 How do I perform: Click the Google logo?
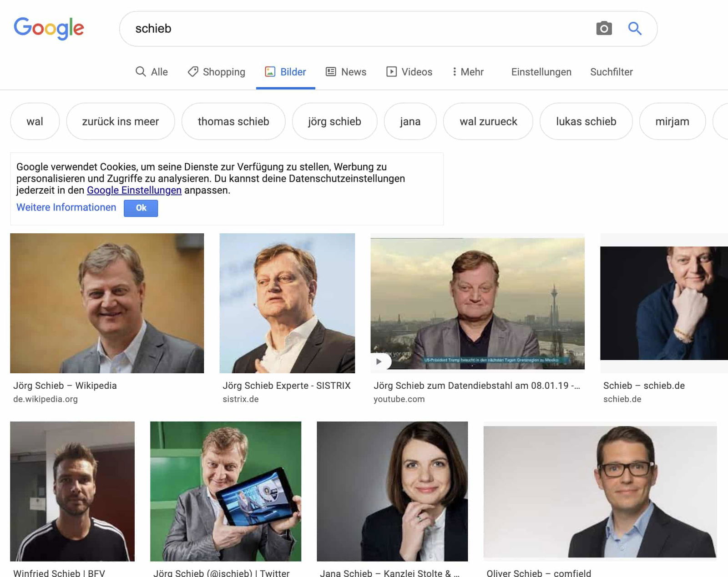click(49, 28)
